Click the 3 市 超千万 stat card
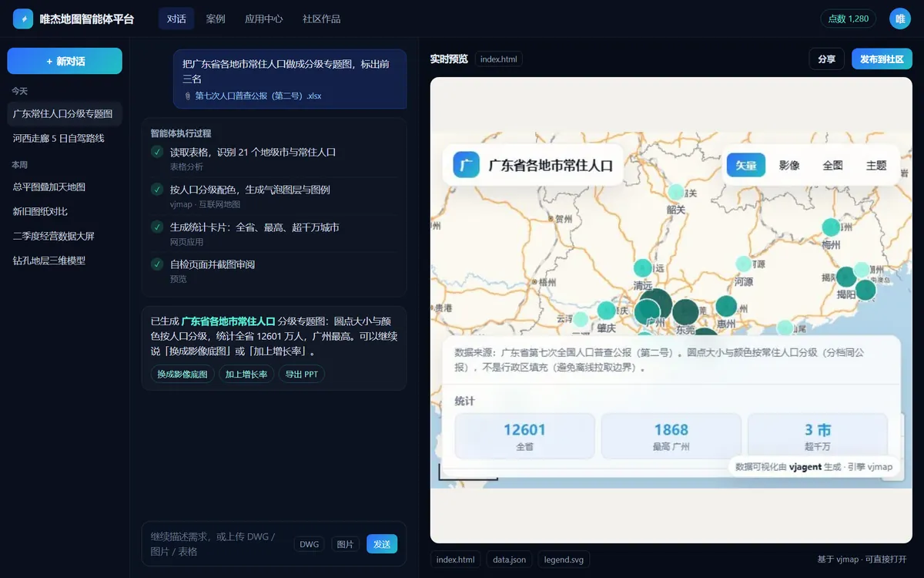This screenshot has width=924, height=578. [817, 436]
